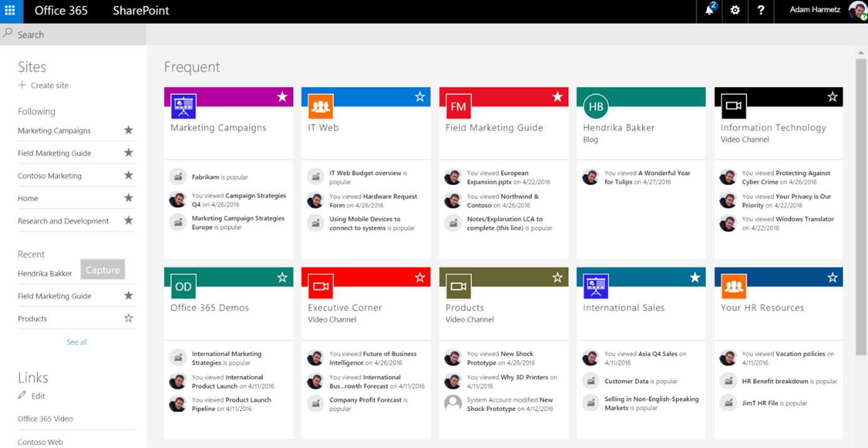
Task: Follow Information Technology using card star
Action: tap(832, 96)
